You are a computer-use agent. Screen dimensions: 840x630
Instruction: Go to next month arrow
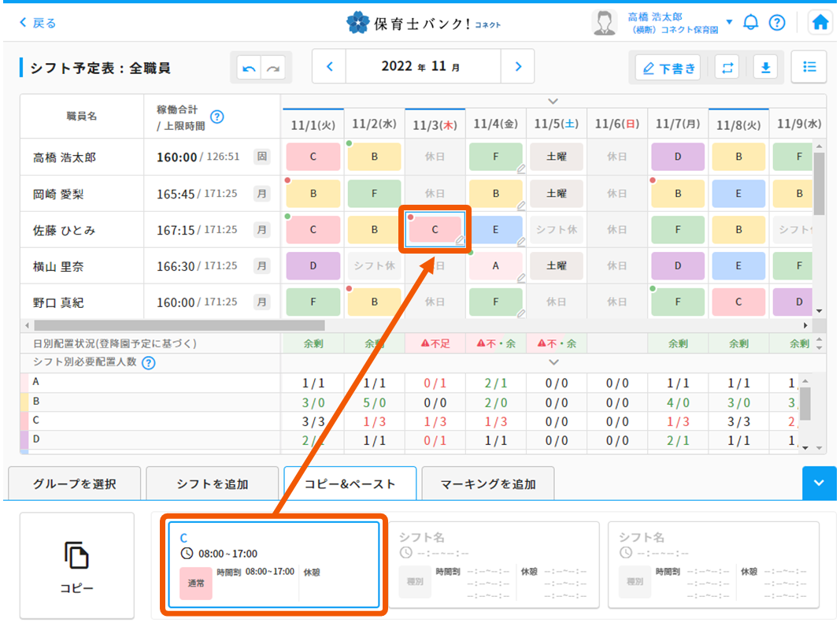517,67
